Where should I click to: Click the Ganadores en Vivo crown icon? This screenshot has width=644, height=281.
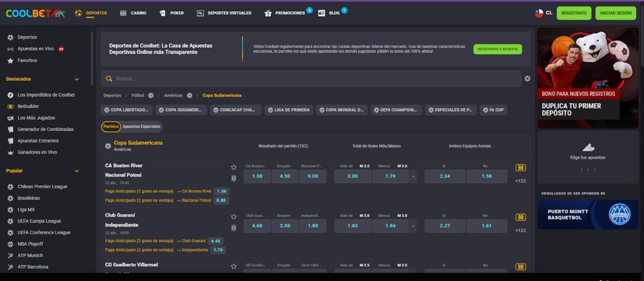pyautogui.click(x=10, y=152)
